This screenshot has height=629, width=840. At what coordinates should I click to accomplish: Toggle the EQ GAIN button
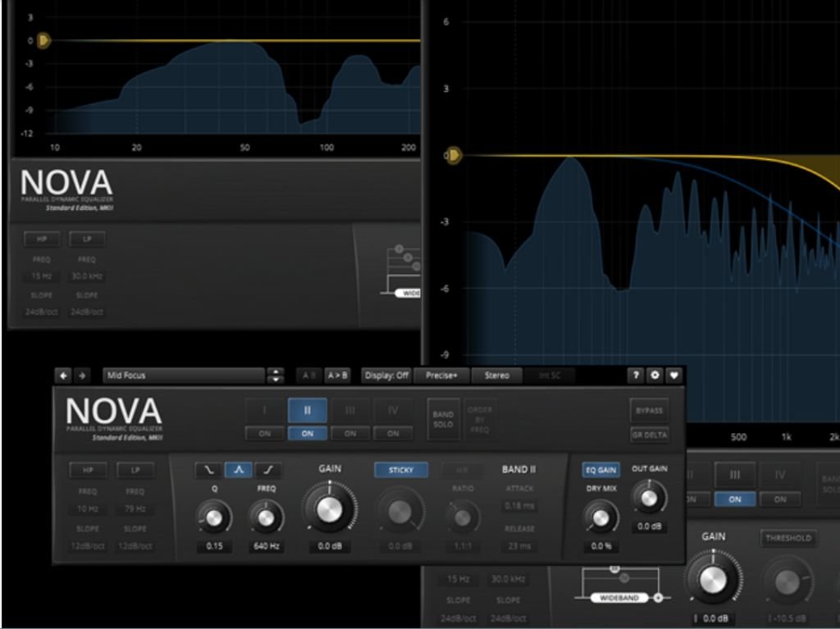pos(601,470)
